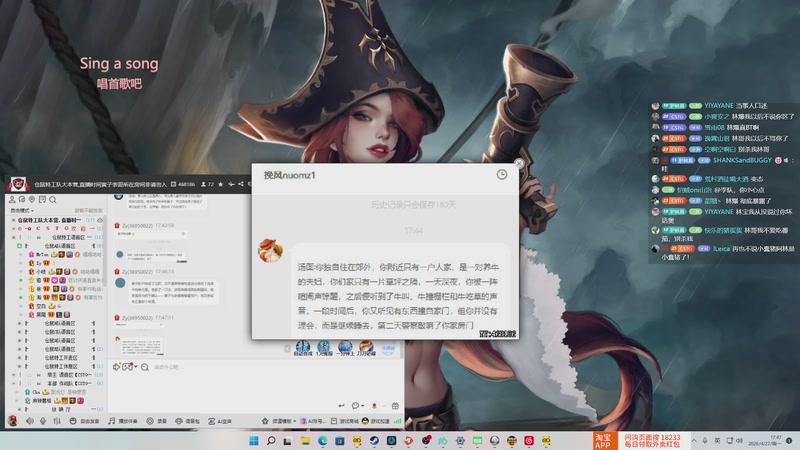Expand the gamepad dropdown arrow

click(x=136, y=367)
